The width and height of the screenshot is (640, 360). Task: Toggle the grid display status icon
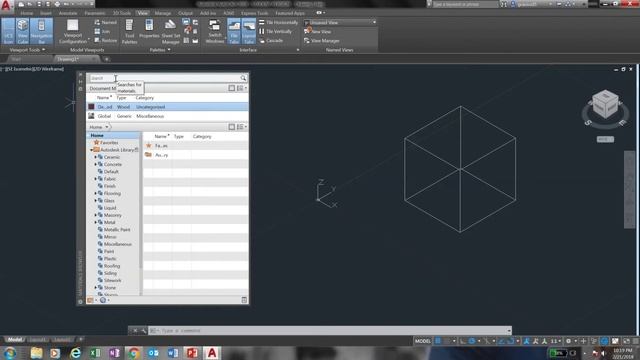438,341
